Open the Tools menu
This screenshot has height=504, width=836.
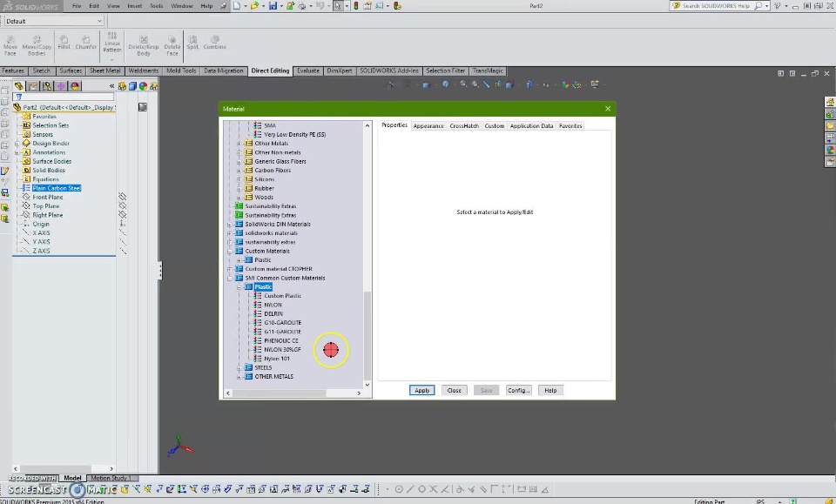pos(156,6)
